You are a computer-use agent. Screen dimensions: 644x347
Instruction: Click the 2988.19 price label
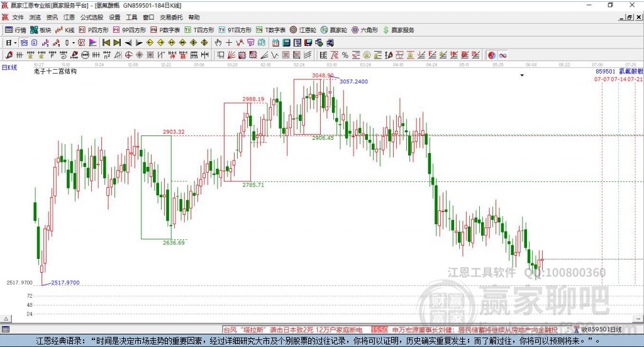tap(253, 99)
